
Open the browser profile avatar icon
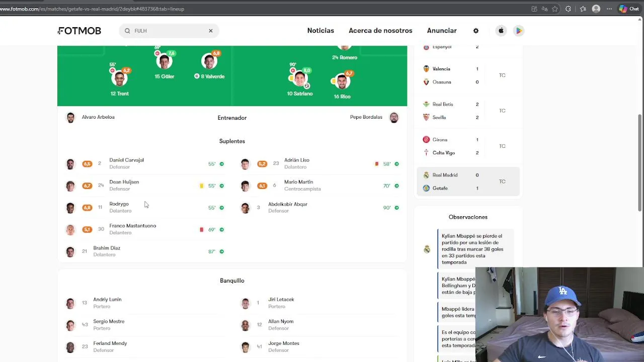point(596,9)
